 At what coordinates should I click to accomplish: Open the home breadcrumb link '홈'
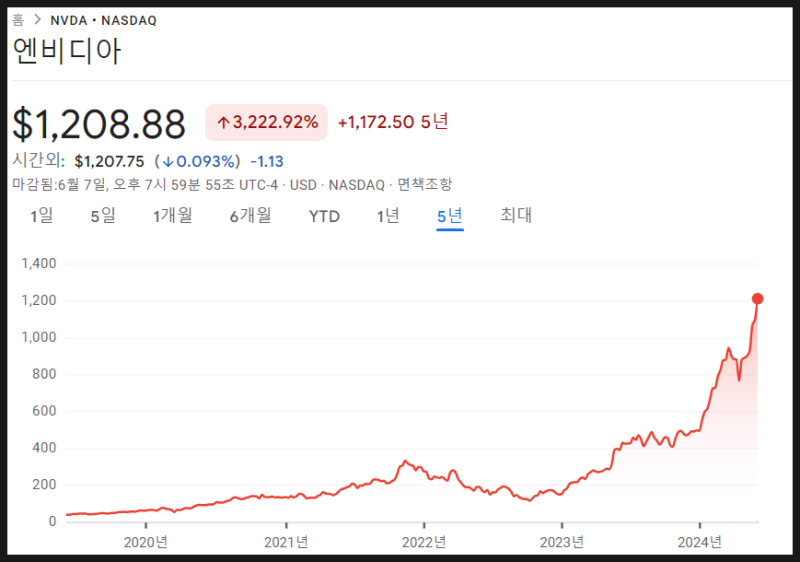click(18, 20)
